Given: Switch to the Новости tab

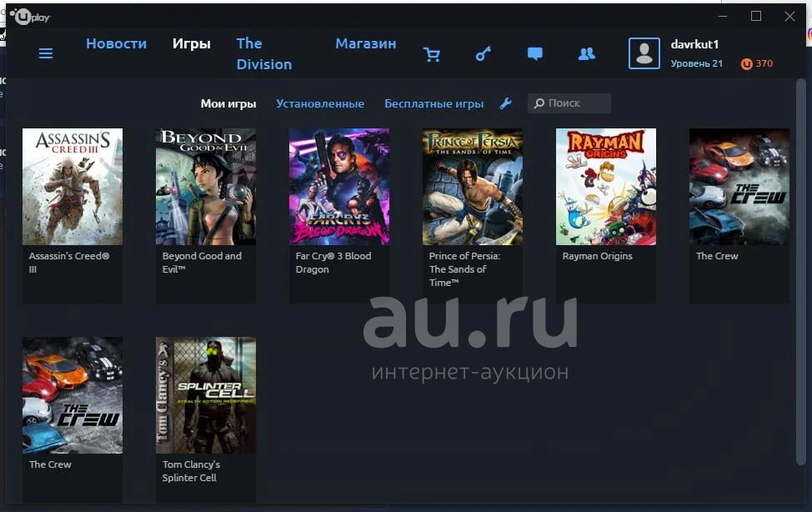Looking at the screenshot, I should 117,43.
